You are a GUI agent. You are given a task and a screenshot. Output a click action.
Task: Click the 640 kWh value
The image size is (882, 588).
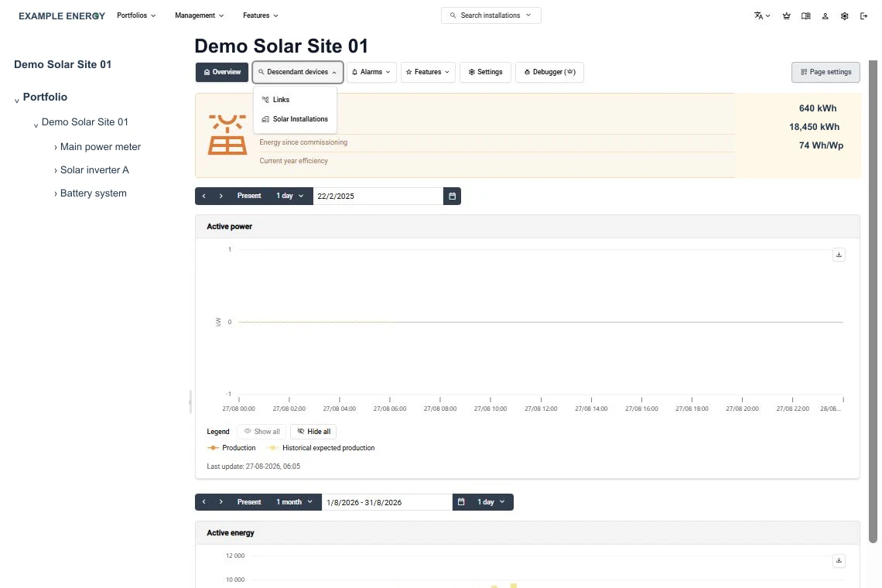(x=817, y=108)
